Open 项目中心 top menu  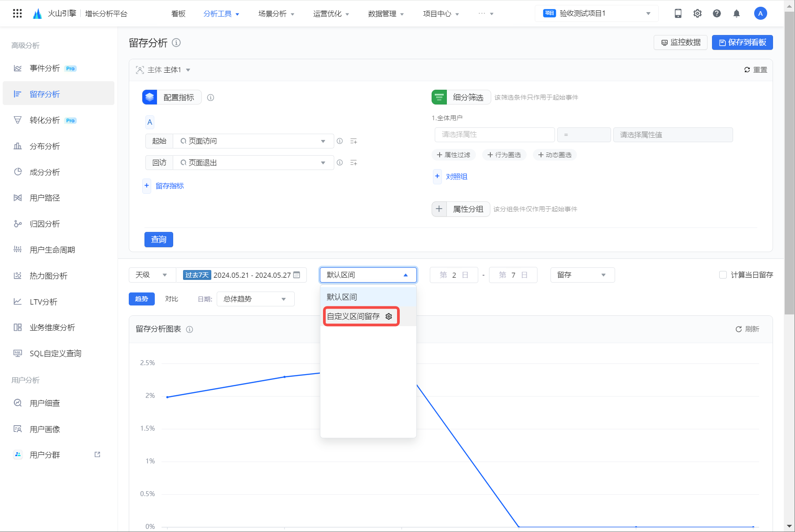coord(441,14)
